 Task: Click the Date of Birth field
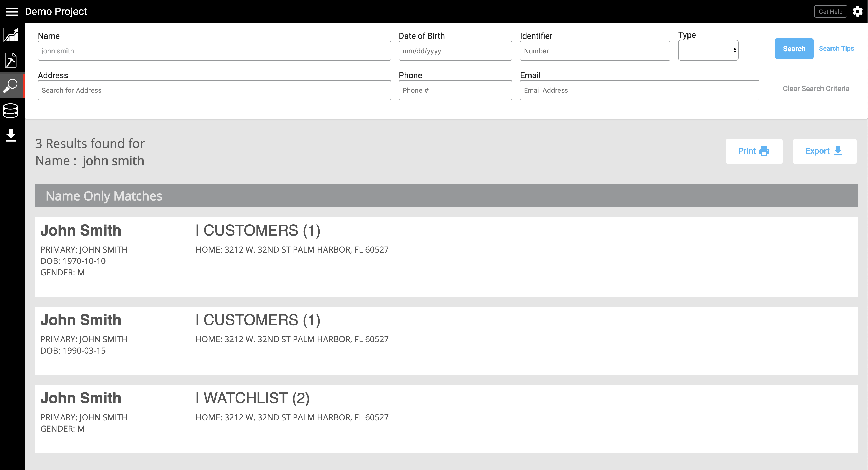click(x=455, y=51)
